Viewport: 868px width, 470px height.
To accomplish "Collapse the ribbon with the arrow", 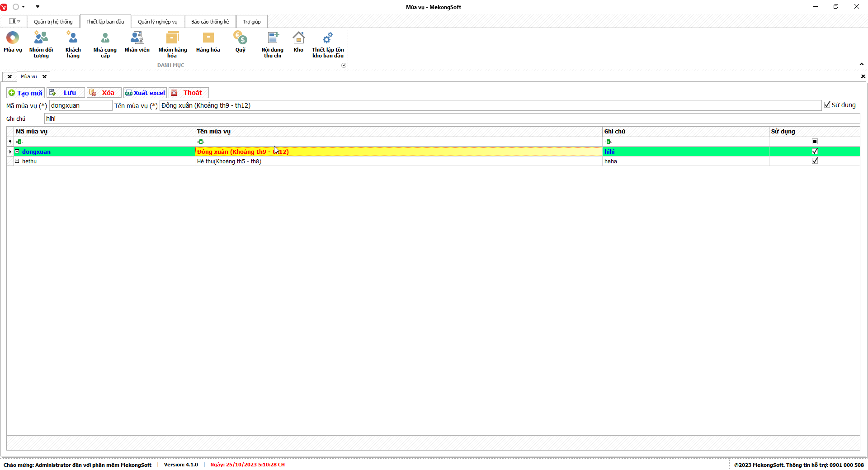I will [x=861, y=64].
